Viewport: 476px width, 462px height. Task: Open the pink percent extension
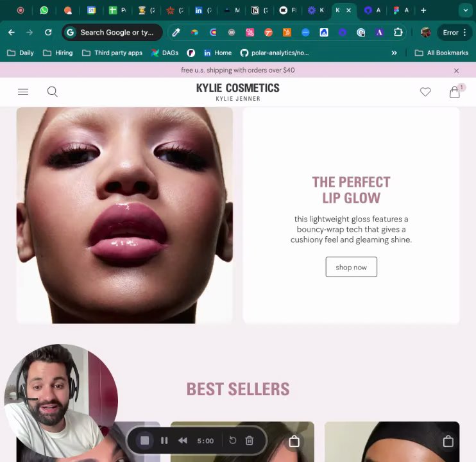click(250, 32)
